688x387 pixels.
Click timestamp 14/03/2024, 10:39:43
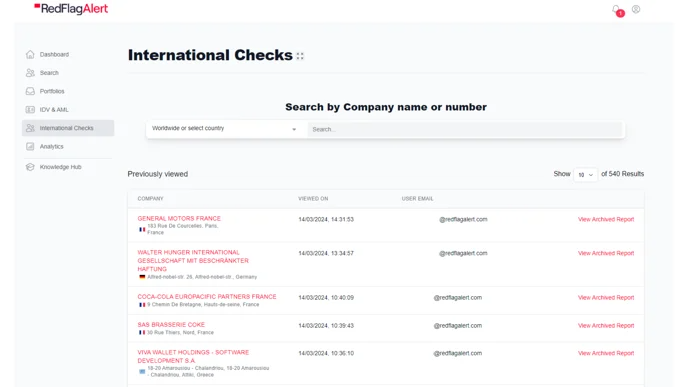pos(326,326)
